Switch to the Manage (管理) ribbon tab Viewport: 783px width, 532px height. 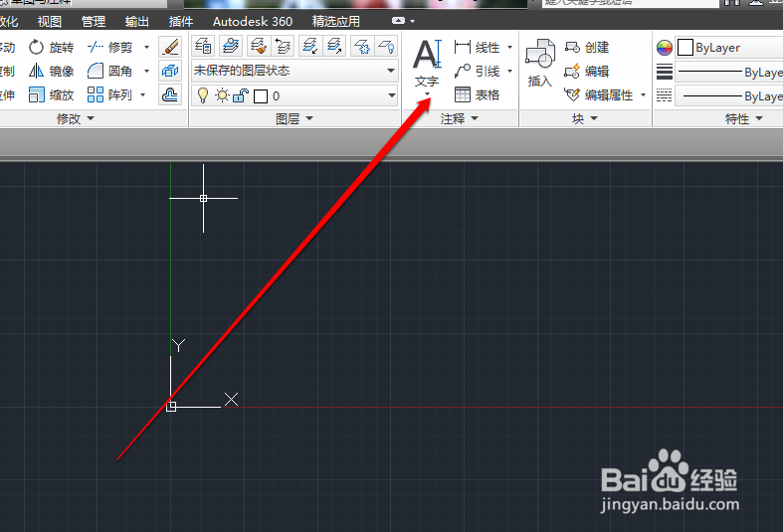click(x=94, y=22)
